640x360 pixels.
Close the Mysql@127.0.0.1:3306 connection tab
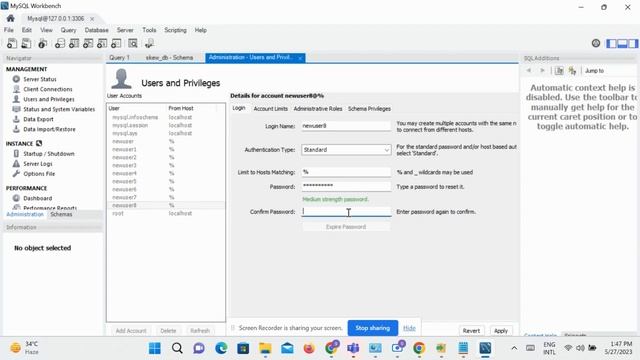92,19
